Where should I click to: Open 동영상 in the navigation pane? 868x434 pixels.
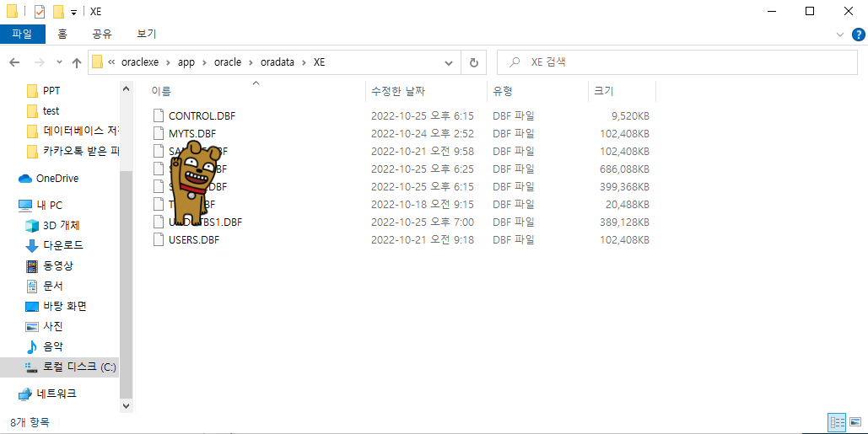(x=57, y=266)
